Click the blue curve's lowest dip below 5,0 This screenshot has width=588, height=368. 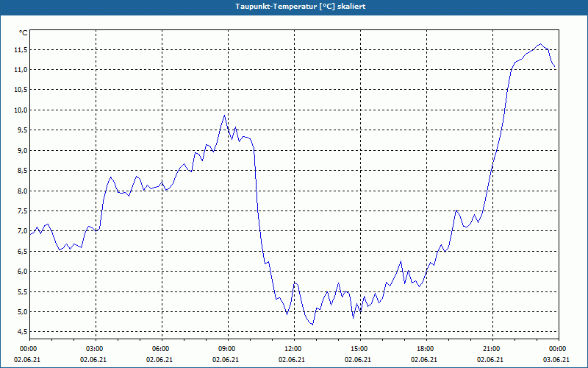click(312, 325)
